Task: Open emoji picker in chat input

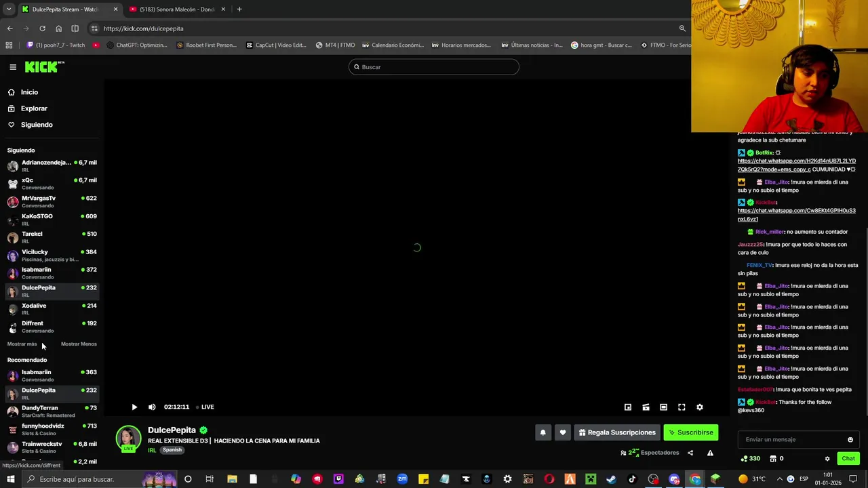Action: 850,440
